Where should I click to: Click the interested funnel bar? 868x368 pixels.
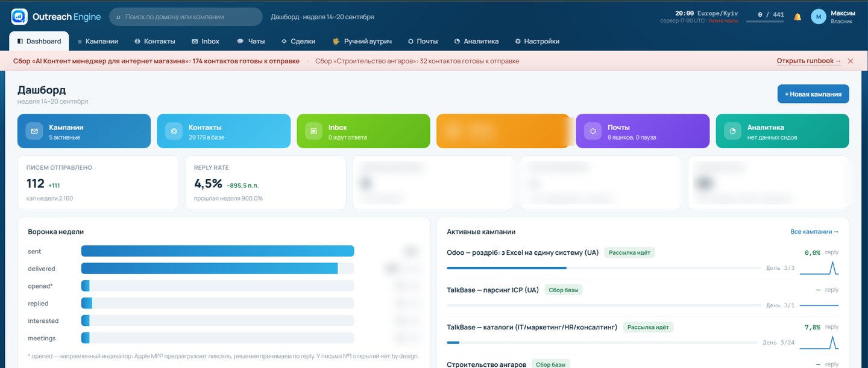[218, 321]
